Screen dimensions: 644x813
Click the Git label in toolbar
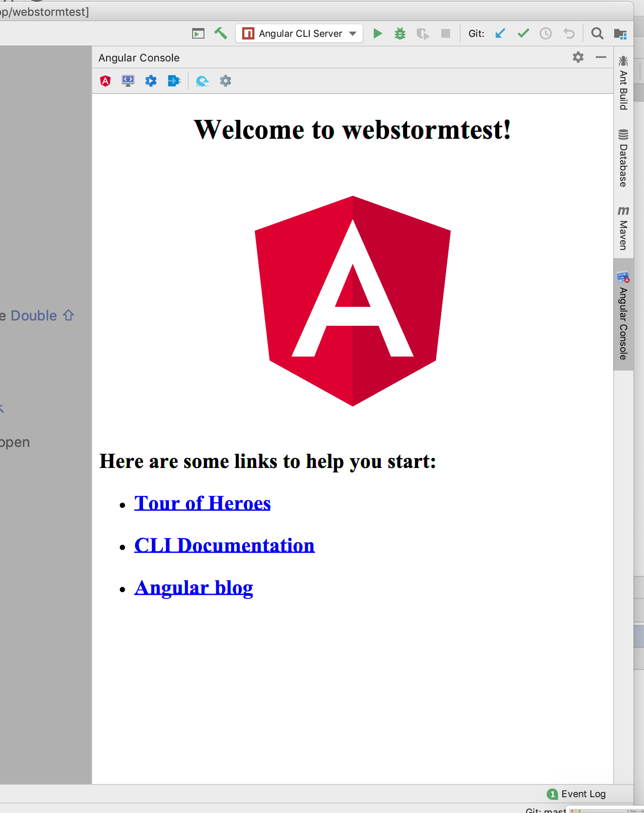click(x=476, y=34)
